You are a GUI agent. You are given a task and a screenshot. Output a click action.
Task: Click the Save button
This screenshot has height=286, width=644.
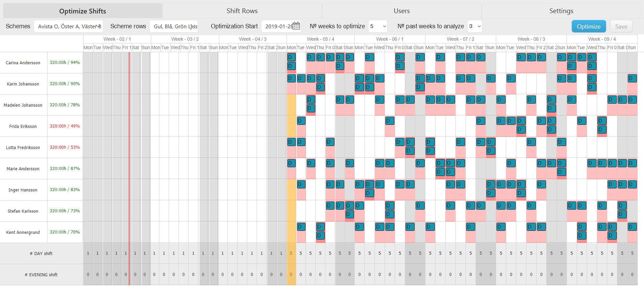click(621, 26)
